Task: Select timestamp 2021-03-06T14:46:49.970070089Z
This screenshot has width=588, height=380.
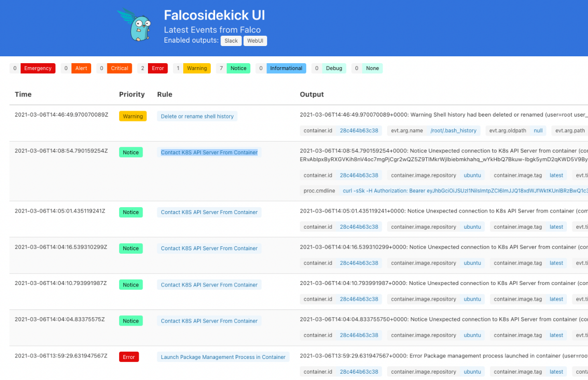Action: [x=61, y=115]
